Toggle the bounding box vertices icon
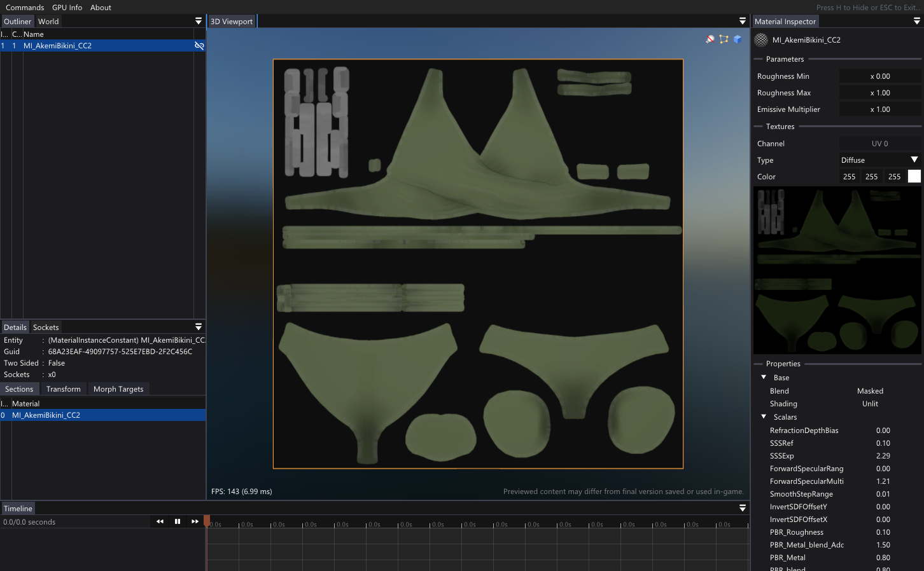Image resolution: width=924 pixels, height=571 pixels. pyautogui.click(x=724, y=39)
